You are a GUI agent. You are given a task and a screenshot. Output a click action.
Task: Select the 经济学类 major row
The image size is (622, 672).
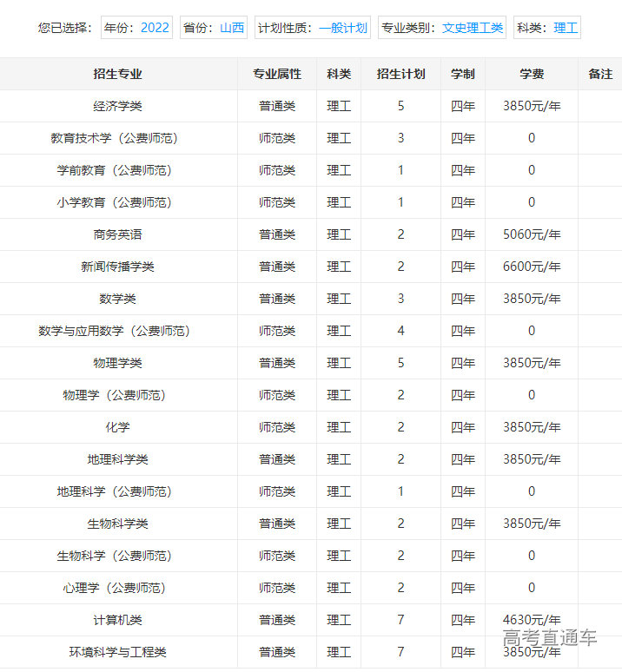[x=118, y=106]
